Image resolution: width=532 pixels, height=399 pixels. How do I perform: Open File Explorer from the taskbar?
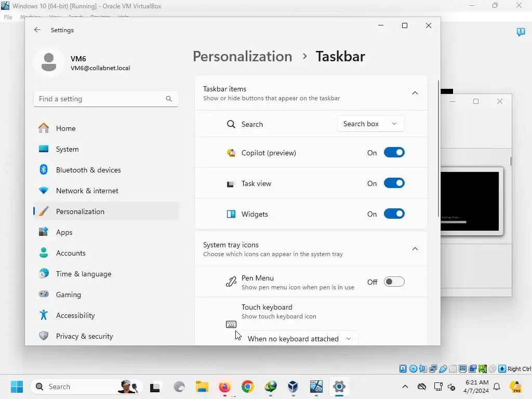tap(202, 387)
